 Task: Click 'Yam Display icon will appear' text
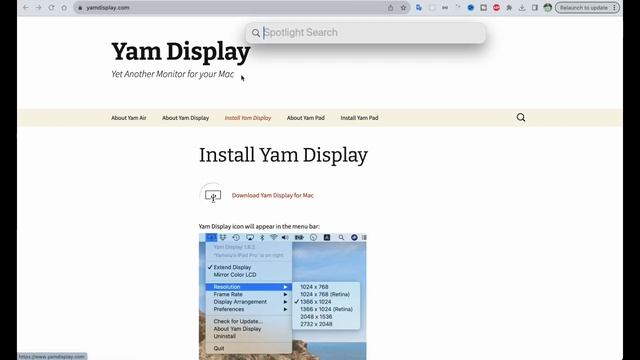pyautogui.click(x=259, y=227)
